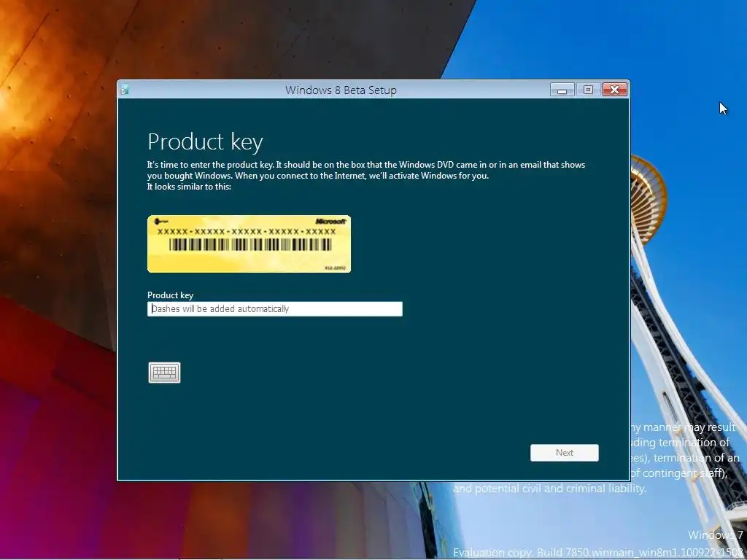Close the Windows 8 Beta Setup window

[614, 90]
